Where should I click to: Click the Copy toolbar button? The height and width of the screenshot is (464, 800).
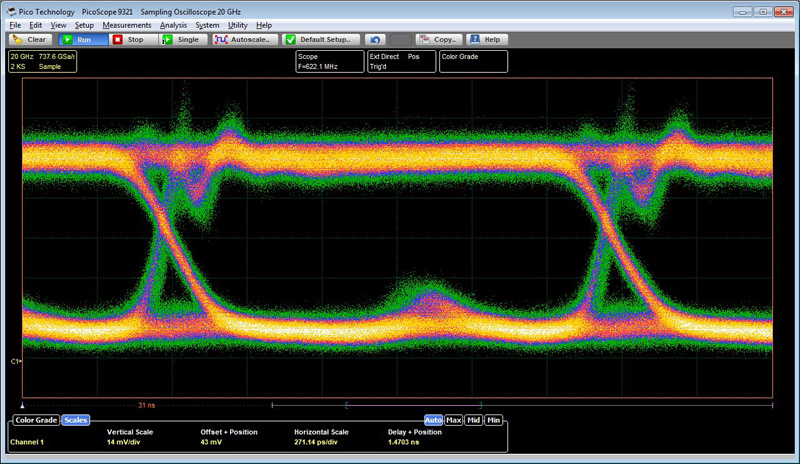439,39
